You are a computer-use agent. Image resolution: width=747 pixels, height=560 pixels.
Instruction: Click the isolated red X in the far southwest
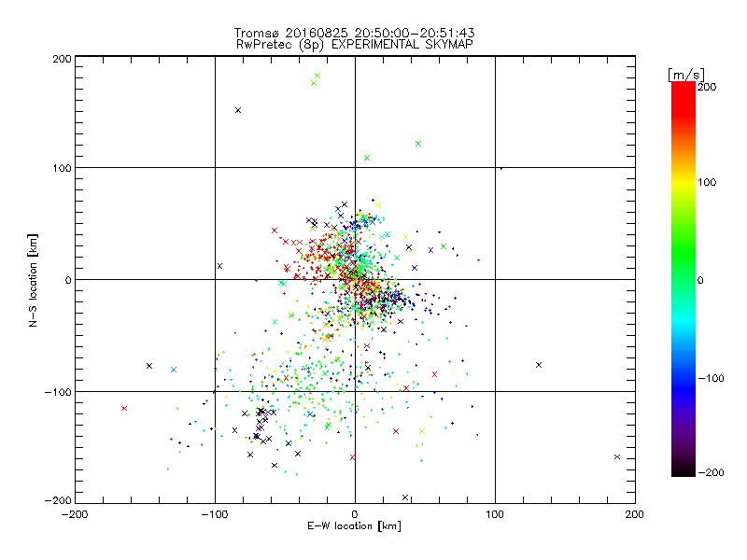[124, 409]
